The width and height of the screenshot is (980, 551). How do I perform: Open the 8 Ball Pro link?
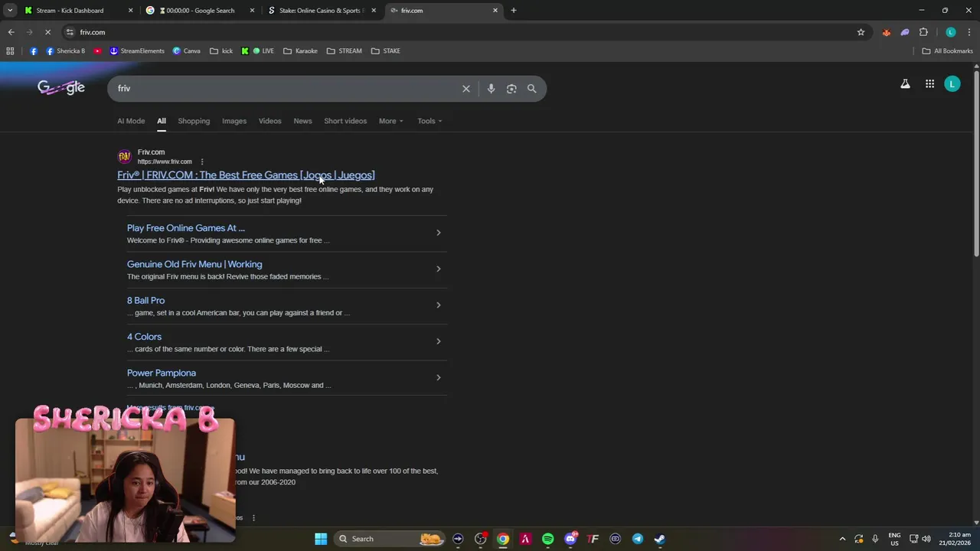pyautogui.click(x=145, y=301)
